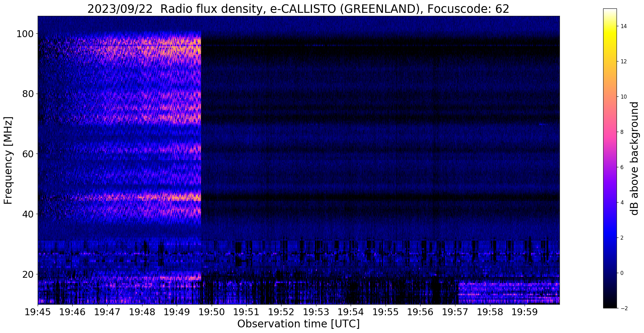The width and height of the screenshot is (644, 333).
Task: Click the 20 MHz frequency tick label
Action: point(28,274)
